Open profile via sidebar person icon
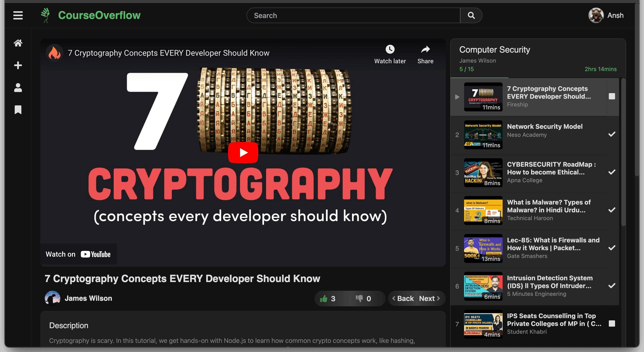644x352 pixels. pyautogui.click(x=18, y=88)
